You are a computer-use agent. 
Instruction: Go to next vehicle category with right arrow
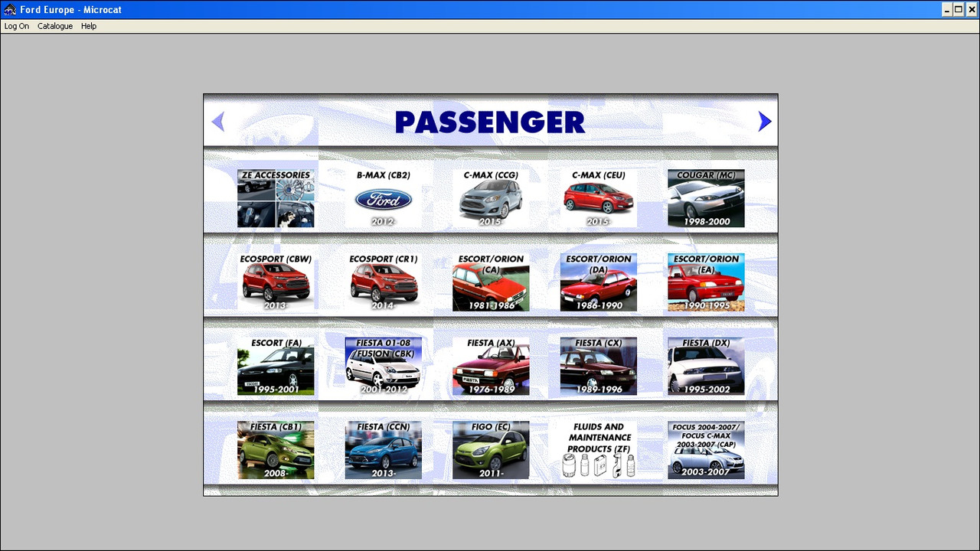764,122
